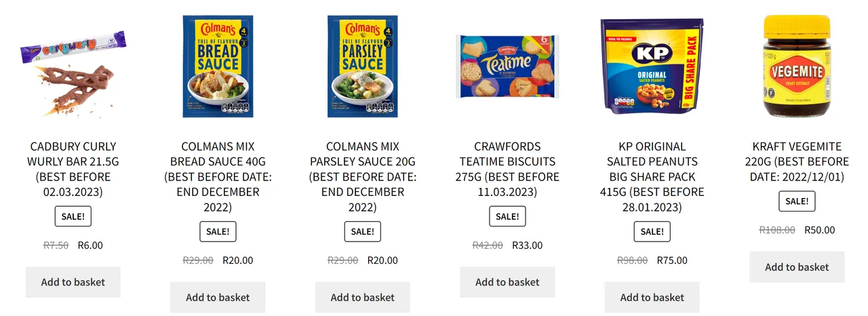Screen dimensions: 868x316
Task: Open the Cadbury Curly Wurly Bar title link
Action: [x=73, y=169]
